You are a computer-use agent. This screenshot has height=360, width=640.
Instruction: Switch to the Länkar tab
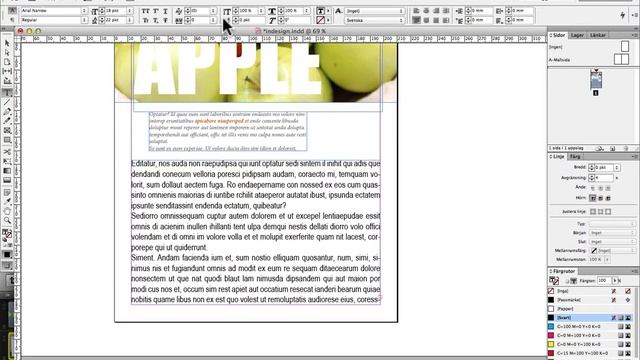pyautogui.click(x=598, y=35)
